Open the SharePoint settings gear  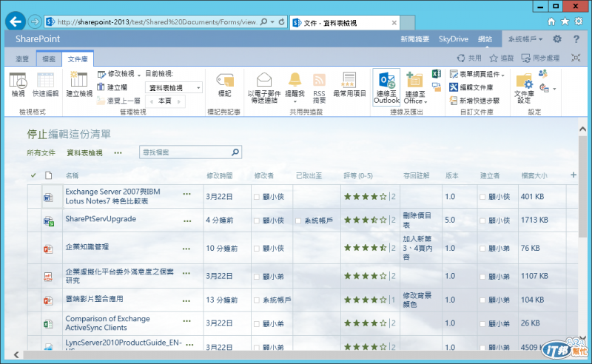point(557,39)
